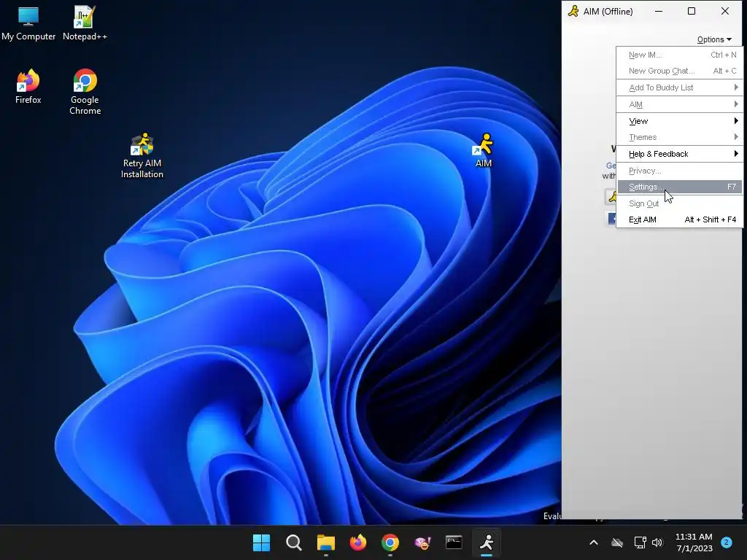Open the My Computer desktop icon
This screenshot has width=747, height=560.
[x=28, y=23]
